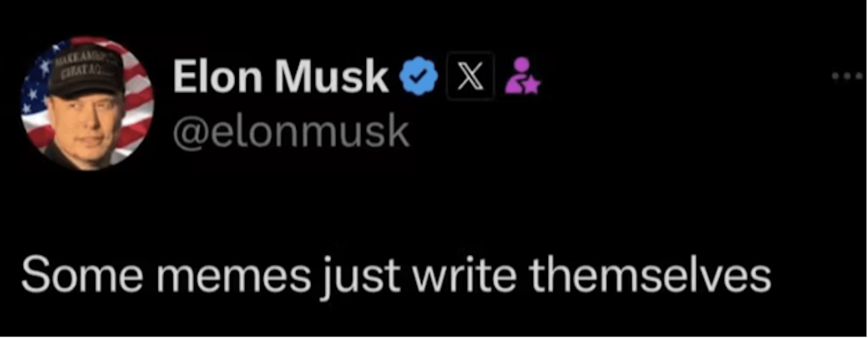The height and width of the screenshot is (338, 868).
Task: Click the person figure in subscriber icon
Action: click(x=519, y=72)
